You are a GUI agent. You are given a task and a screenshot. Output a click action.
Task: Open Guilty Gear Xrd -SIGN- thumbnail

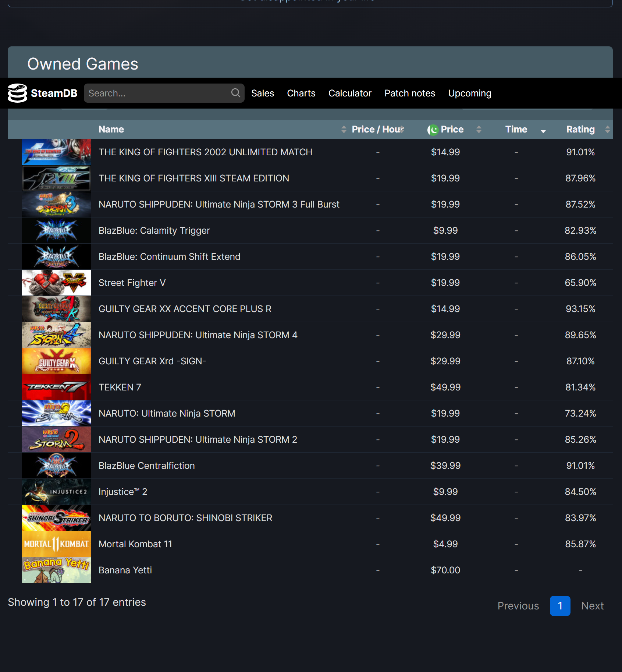56,361
